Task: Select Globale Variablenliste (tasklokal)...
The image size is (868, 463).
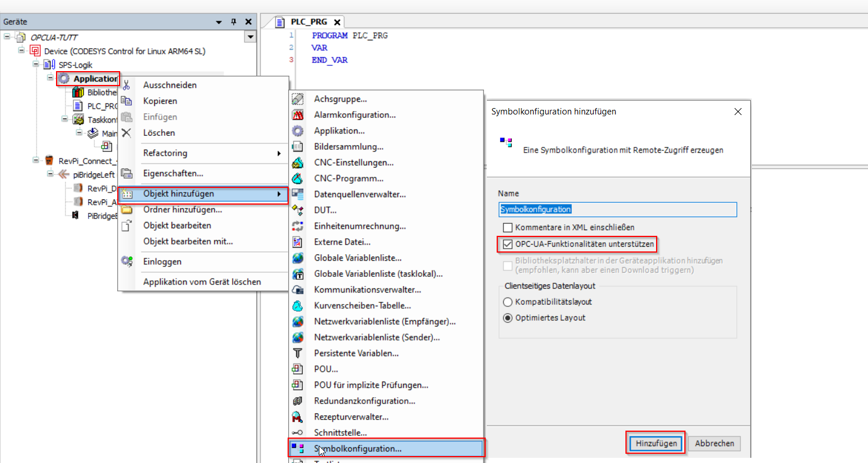Action: coord(386,273)
